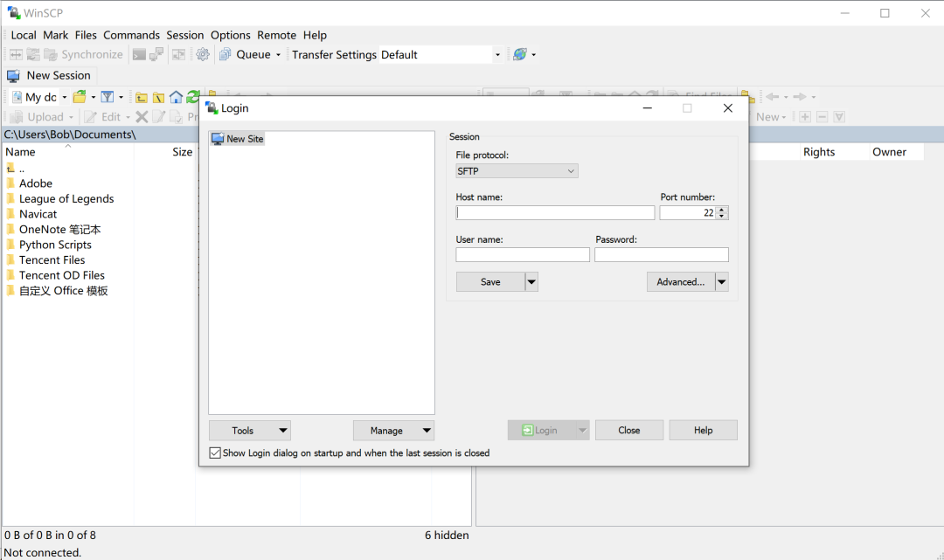Toggle Show Login dialog on startup checkbox
The width and height of the screenshot is (944, 560).
(x=215, y=453)
